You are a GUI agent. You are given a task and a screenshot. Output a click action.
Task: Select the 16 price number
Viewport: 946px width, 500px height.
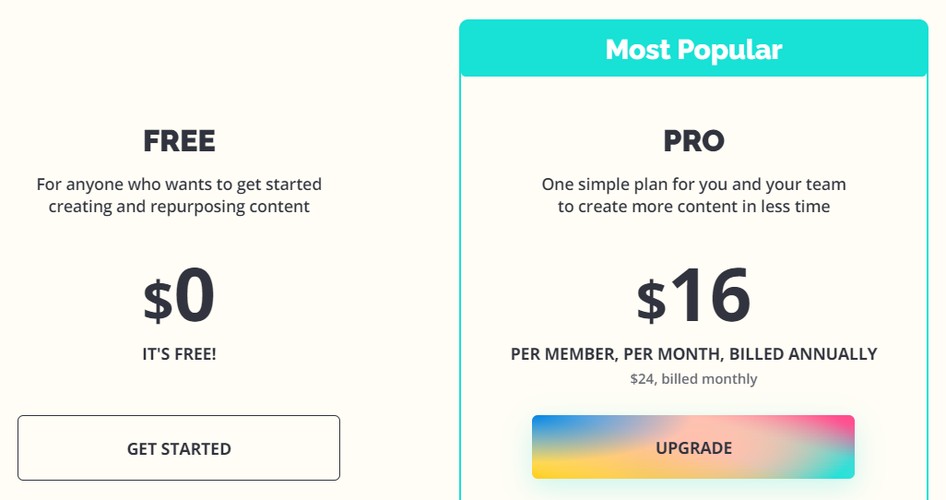[x=710, y=296]
